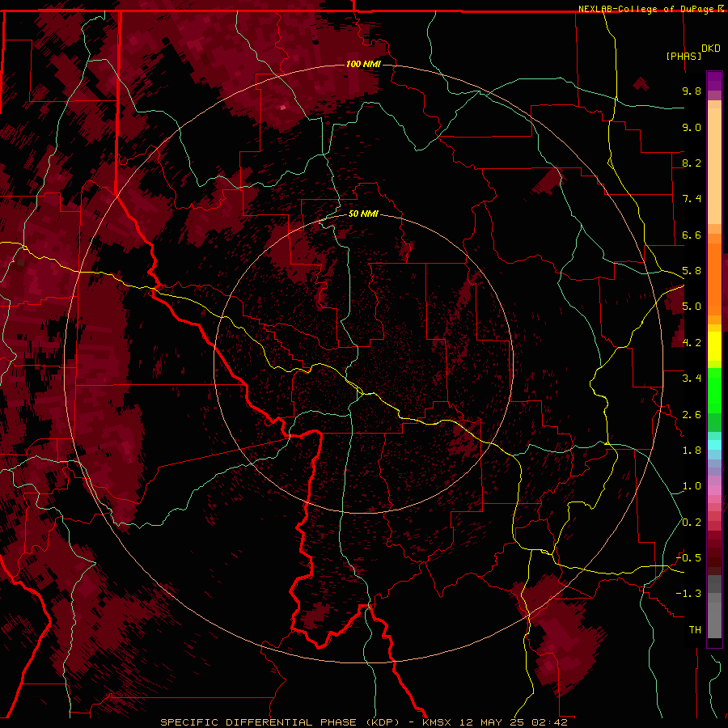
Task: Pick the orange segment of the color bar
Action: coord(714,280)
